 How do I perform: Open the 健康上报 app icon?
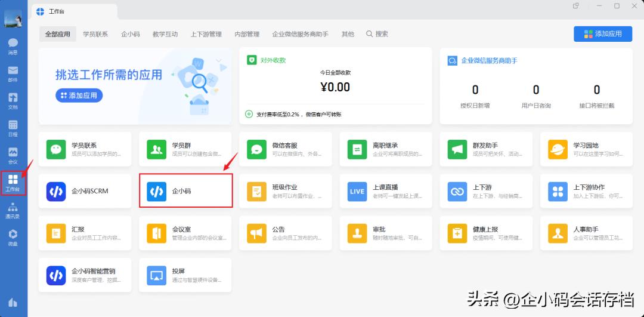click(x=457, y=233)
